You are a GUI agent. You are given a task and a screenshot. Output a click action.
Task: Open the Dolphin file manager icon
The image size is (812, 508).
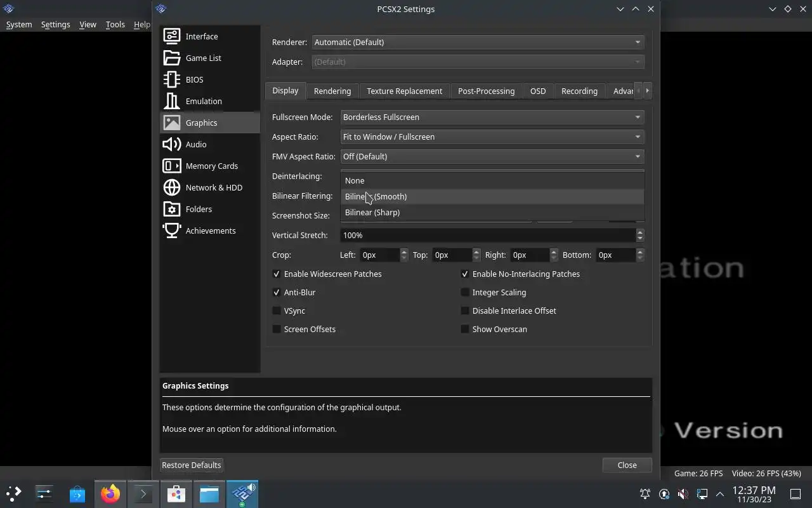coord(209,493)
